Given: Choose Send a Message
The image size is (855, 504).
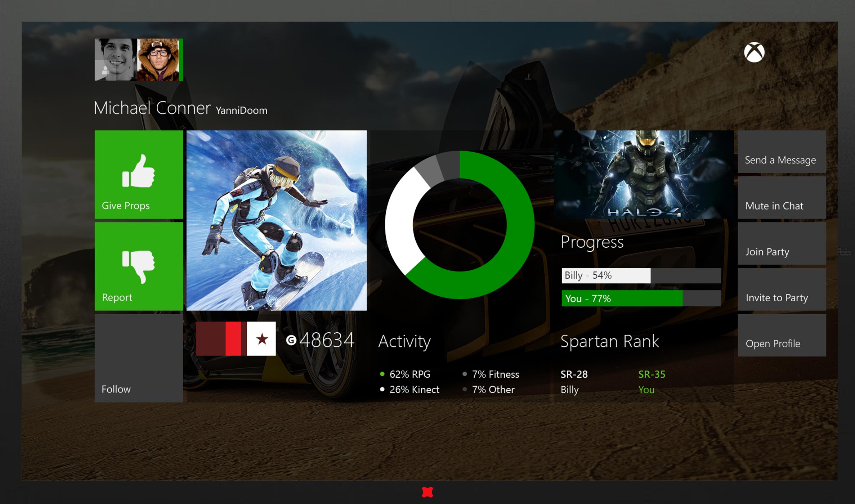Looking at the screenshot, I should click(782, 152).
